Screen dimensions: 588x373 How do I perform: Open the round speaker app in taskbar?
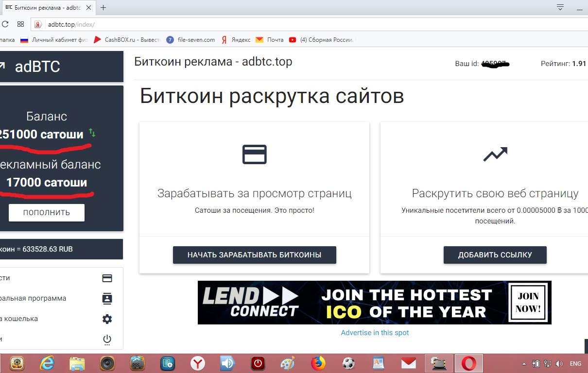coord(107,363)
